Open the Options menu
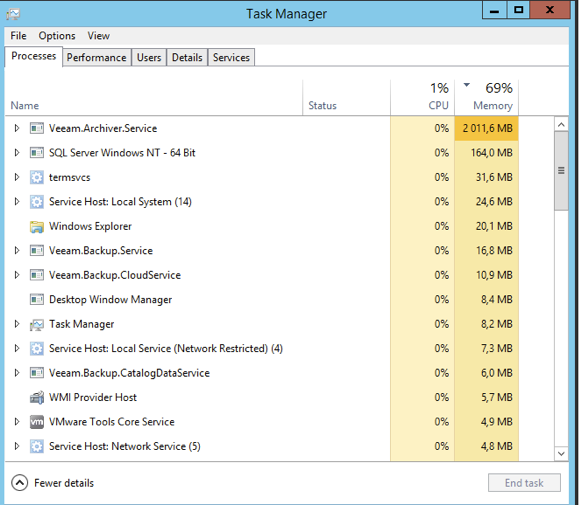Screen dimensions: 582x505 pos(57,36)
